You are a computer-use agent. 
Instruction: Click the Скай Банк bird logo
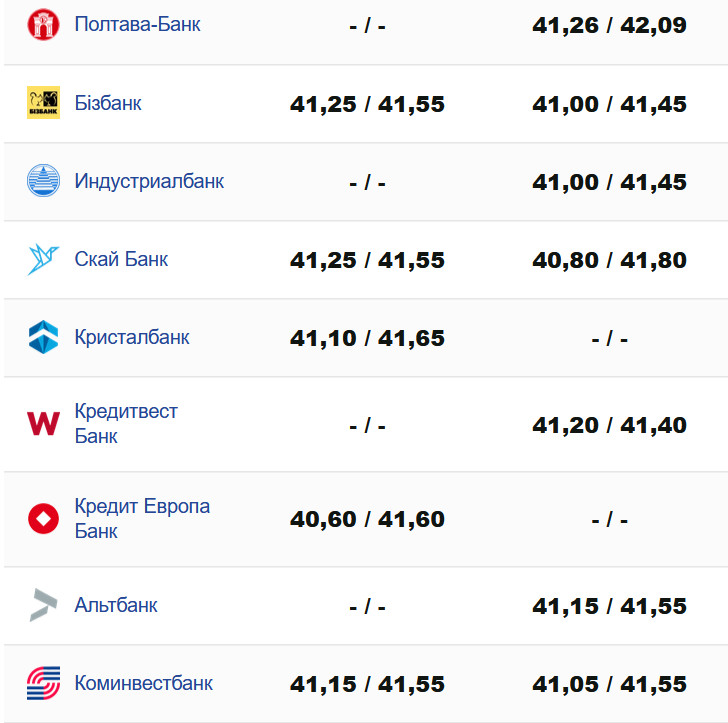[x=43, y=259]
